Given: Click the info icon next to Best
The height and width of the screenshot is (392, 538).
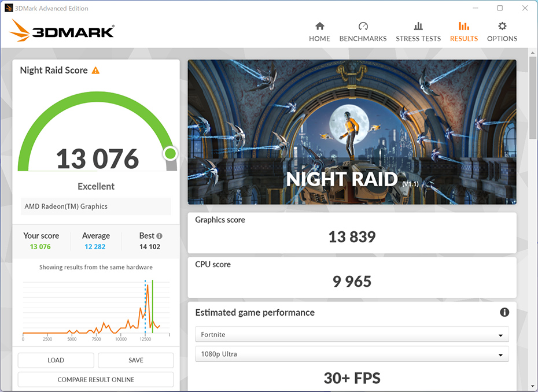Looking at the screenshot, I should click(159, 236).
